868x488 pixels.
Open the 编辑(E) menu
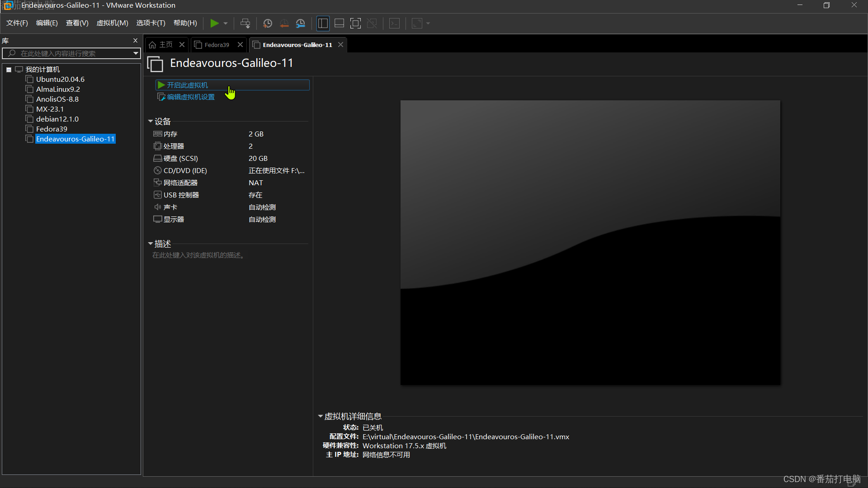[x=47, y=23]
